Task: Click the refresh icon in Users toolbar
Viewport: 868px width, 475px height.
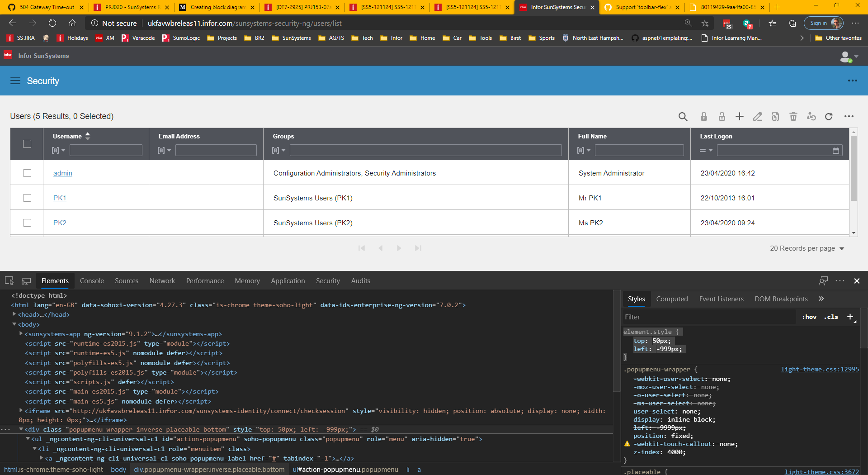Action: 829,117
